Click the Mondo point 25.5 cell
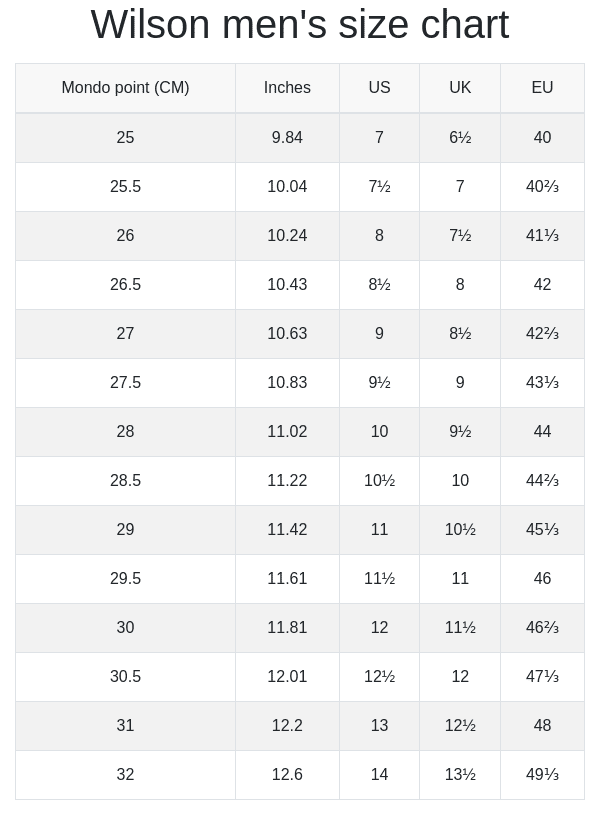Viewport: 600px width, 815px height. [x=125, y=187]
